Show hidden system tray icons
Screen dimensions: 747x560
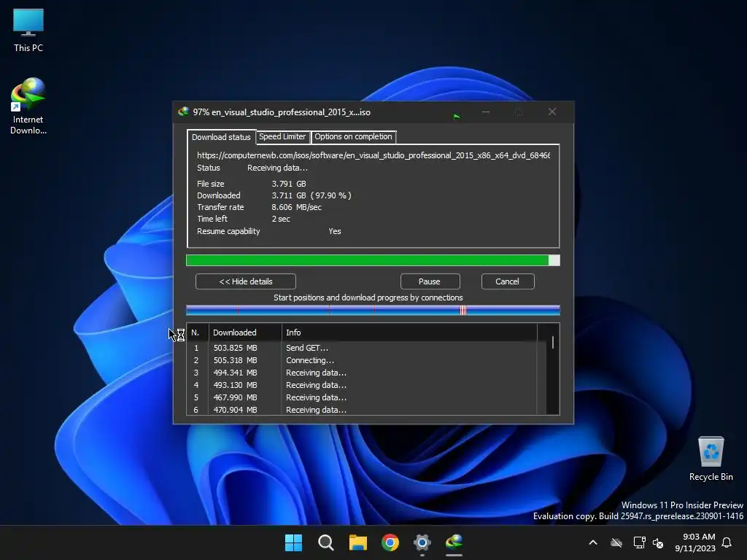pyautogui.click(x=593, y=542)
